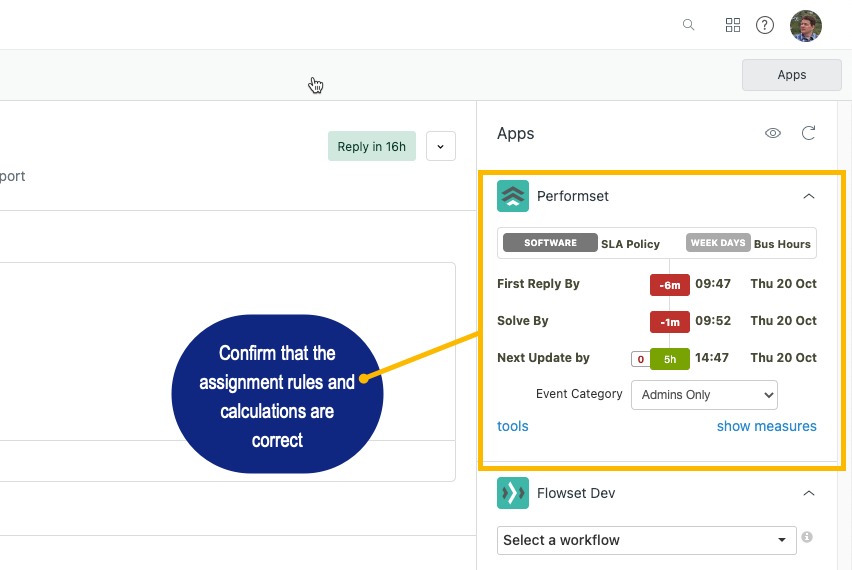Click the Next Update by label
The image size is (852, 570).
543,358
